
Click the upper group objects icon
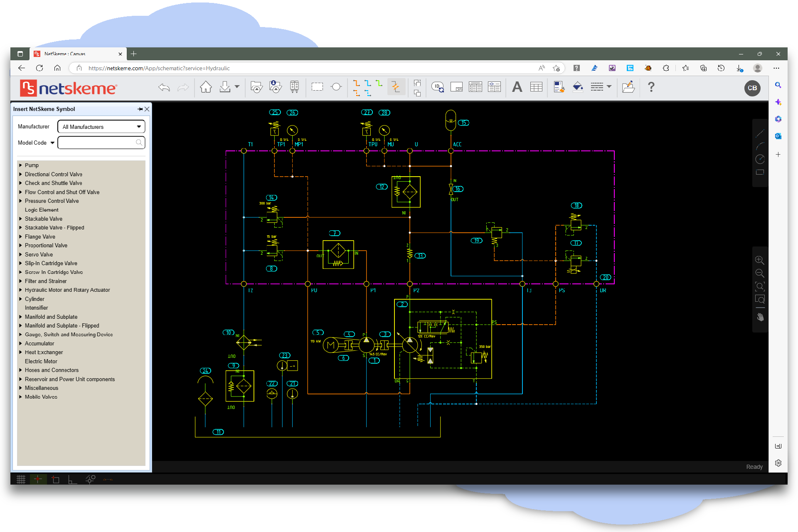[417, 83]
